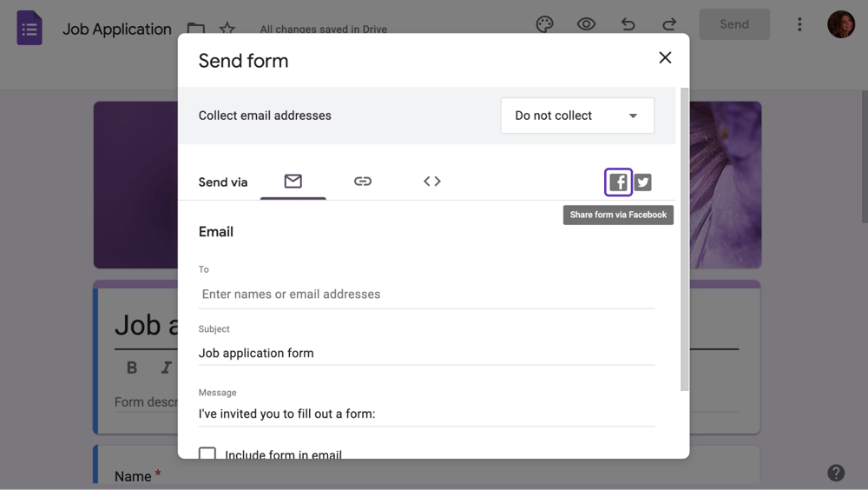Expand the Do not collect dropdown
The image size is (868, 490).
pyautogui.click(x=577, y=116)
